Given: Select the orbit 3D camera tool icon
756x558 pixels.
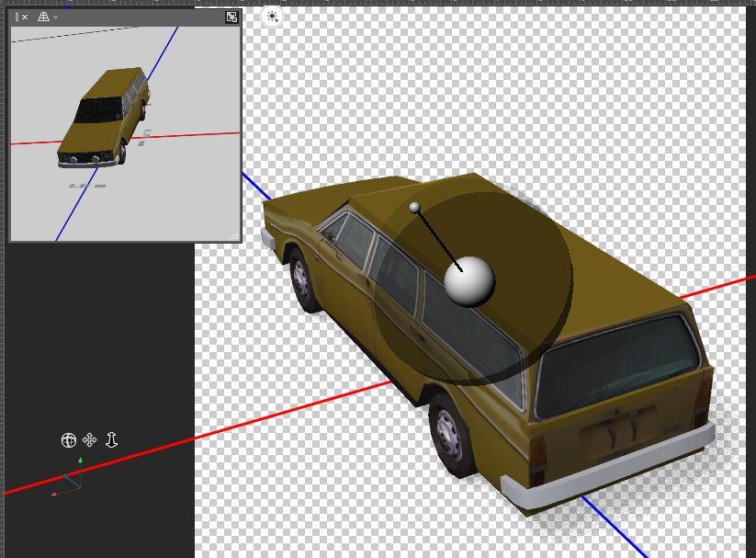Looking at the screenshot, I should coord(69,439).
